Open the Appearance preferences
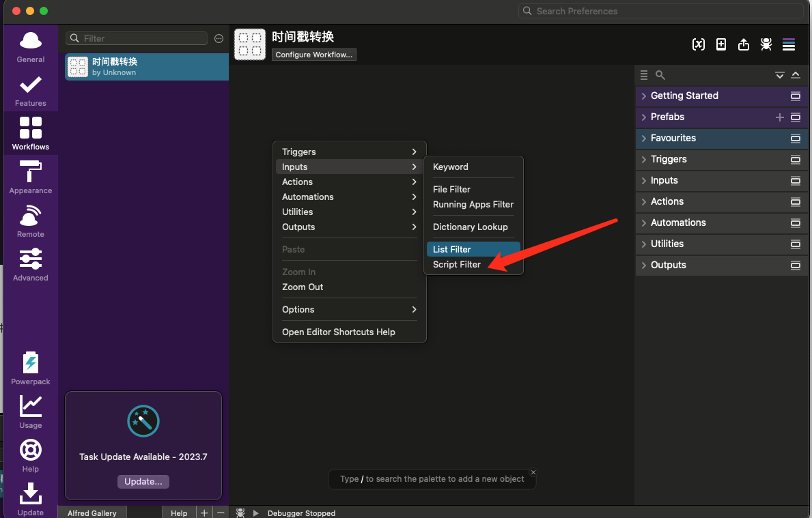The image size is (812, 518). tap(31, 177)
